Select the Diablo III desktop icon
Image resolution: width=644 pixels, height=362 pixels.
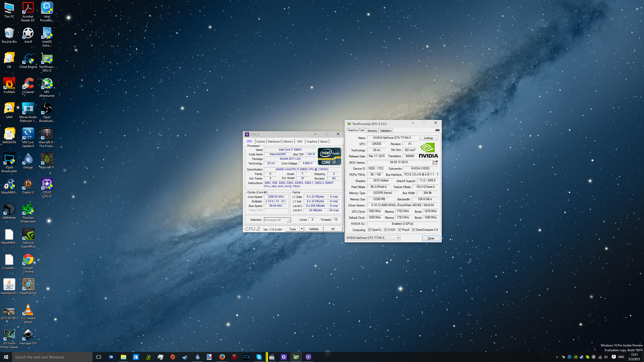(x=28, y=186)
